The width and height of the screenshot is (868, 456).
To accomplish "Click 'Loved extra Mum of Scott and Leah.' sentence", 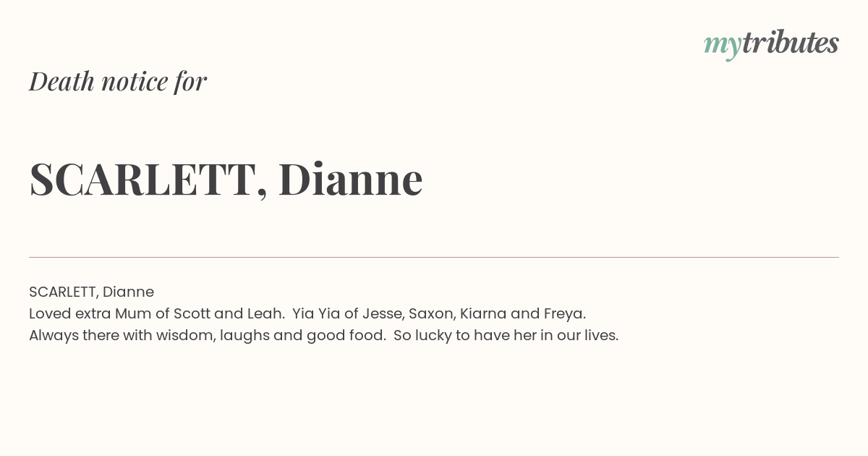I will click(x=157, y=313).
